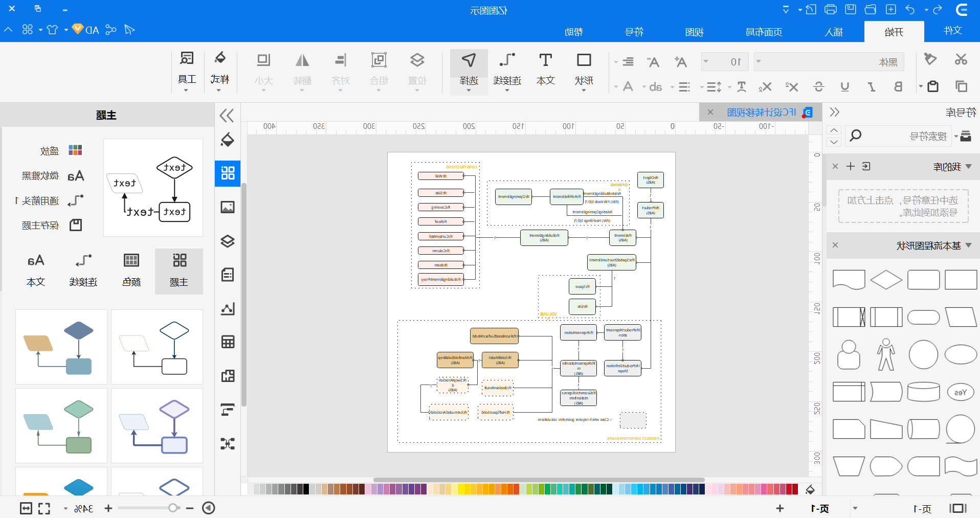Open the picture panel in the side strip

coord(228,207)
